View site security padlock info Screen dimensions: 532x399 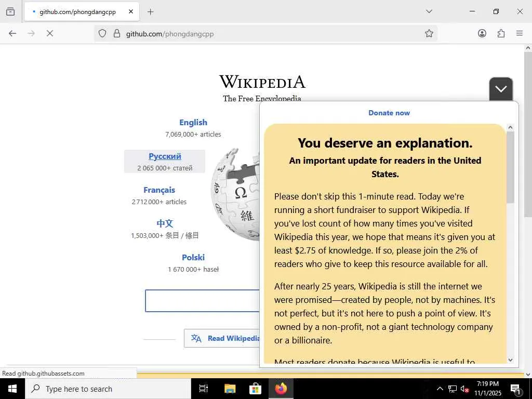click(117, 33)
